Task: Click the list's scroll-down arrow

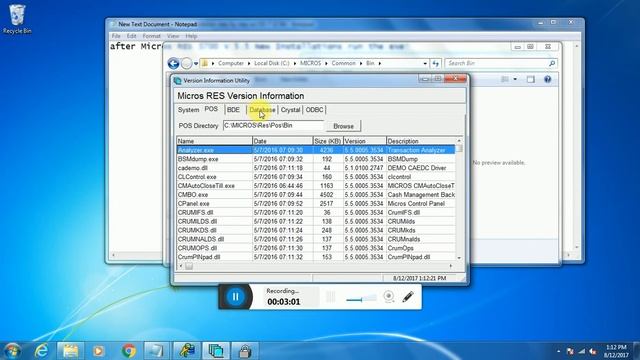Action: pos(459,258)
